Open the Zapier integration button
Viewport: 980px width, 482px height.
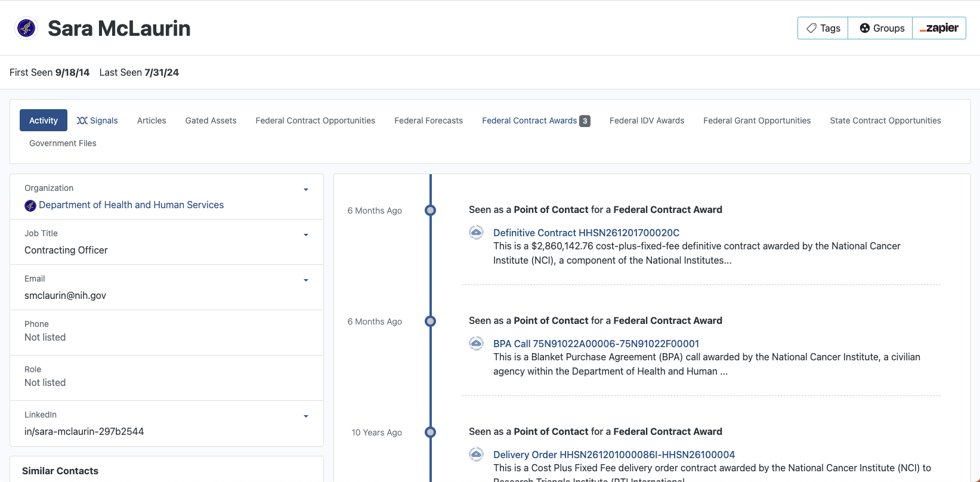pyautogui.click(x=939, y=28)
